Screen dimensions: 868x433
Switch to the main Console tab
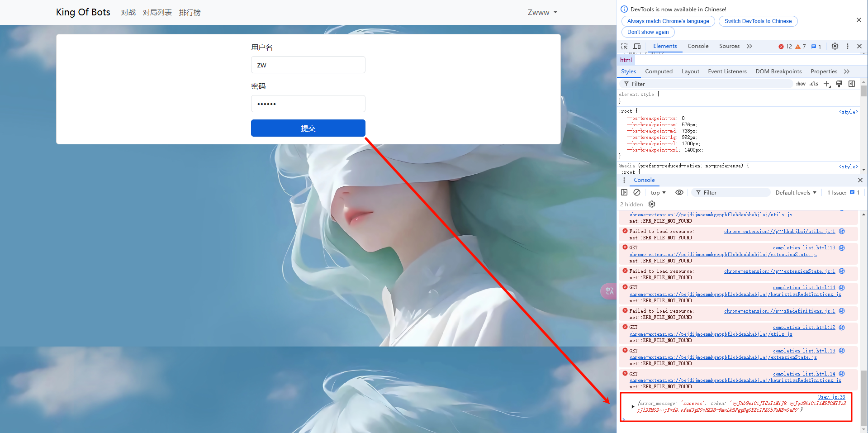[698, 46]
